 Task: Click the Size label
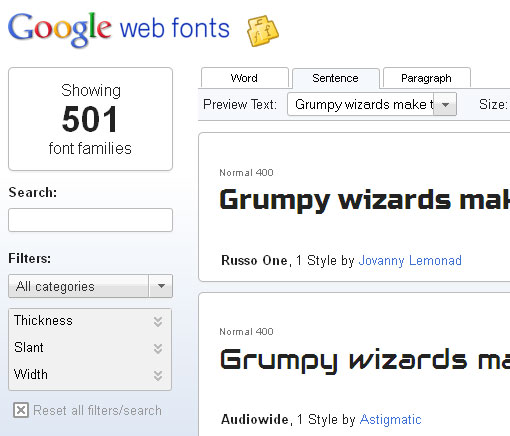[x=493, y=105]
